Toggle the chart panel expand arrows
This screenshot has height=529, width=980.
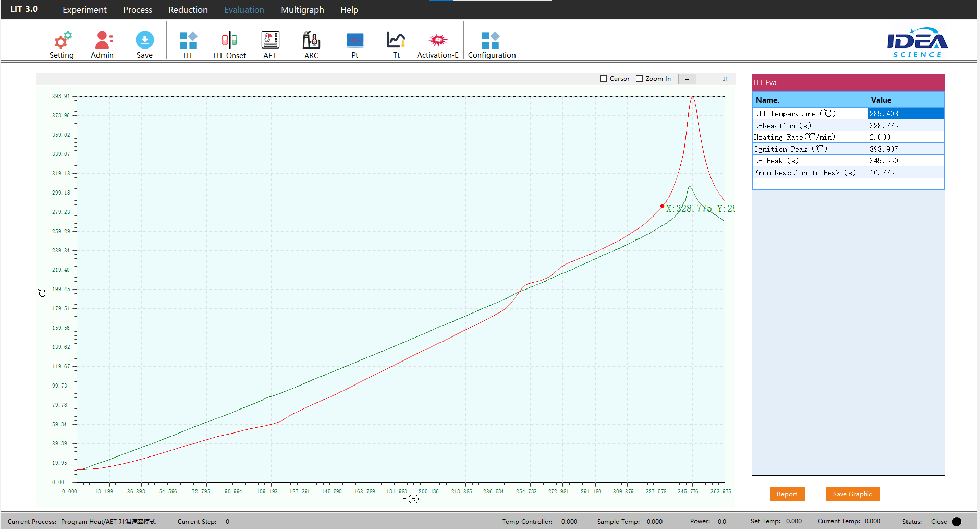pyautogui.click(x=725, y=79)
